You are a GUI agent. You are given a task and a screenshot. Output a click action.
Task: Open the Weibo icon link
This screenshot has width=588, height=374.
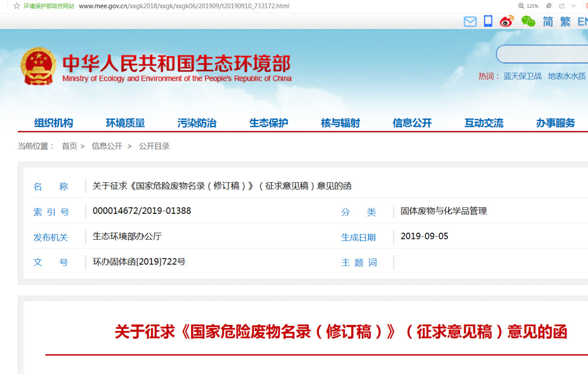click(507, 21)
